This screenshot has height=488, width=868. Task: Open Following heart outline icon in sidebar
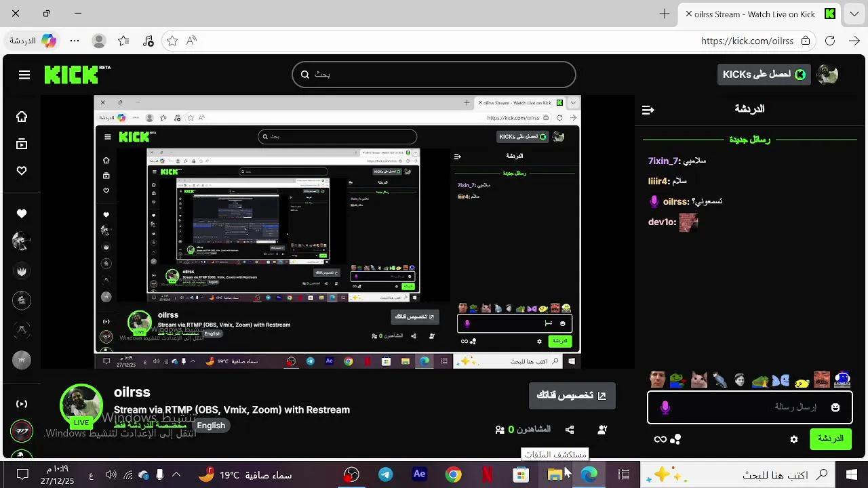coord(22,171)
